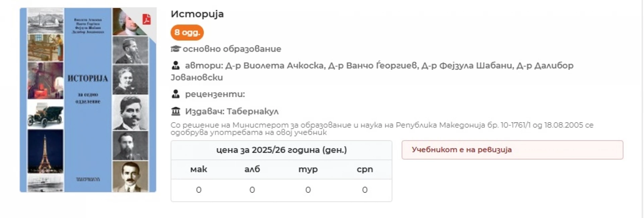
Task: Select the мак column header
Action: point(199,169)
